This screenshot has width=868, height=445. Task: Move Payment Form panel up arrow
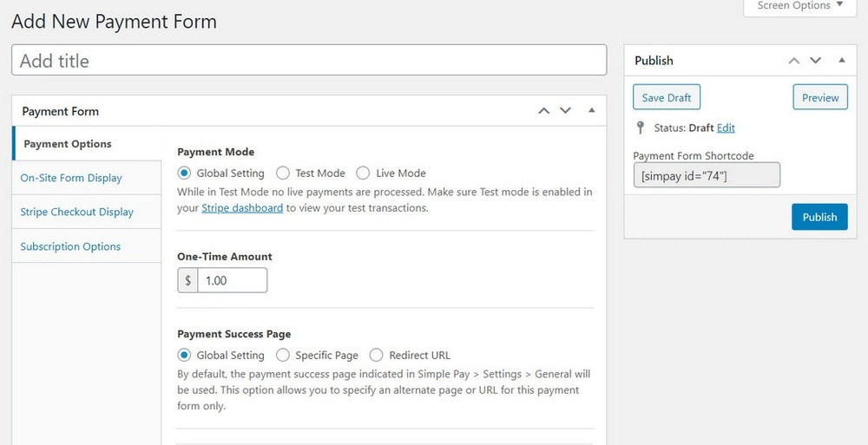pyautogui.click(x=543, y=111)
